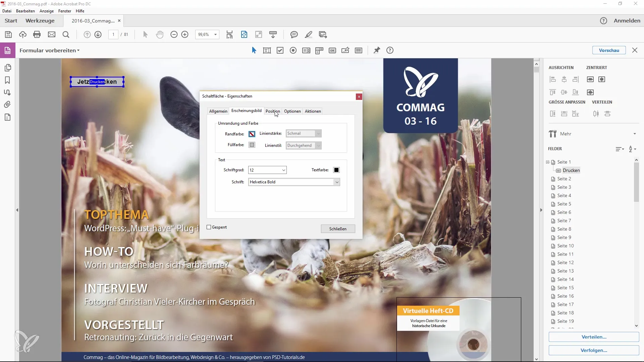Open page thumbnails panel icon
This screenshot has width=644, height=362.
pos(7,68)
